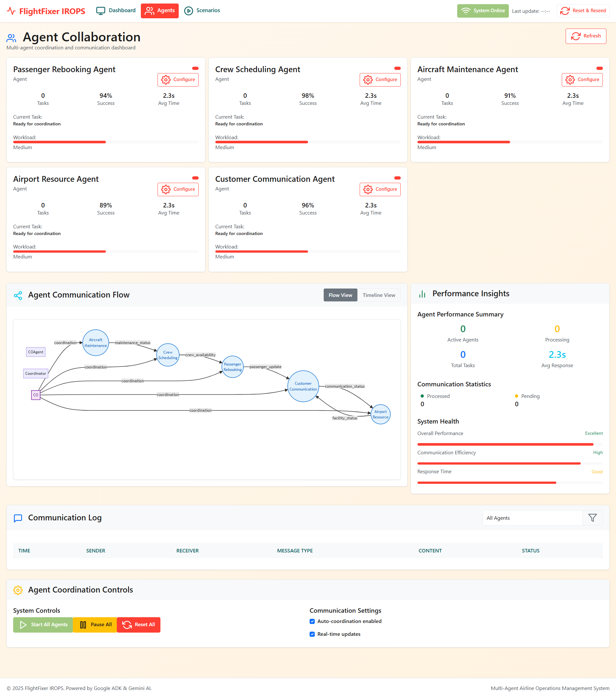Click the Agent Coordination Controls gear icon
This screenshot has width=616, height=698.
[18, 590]
